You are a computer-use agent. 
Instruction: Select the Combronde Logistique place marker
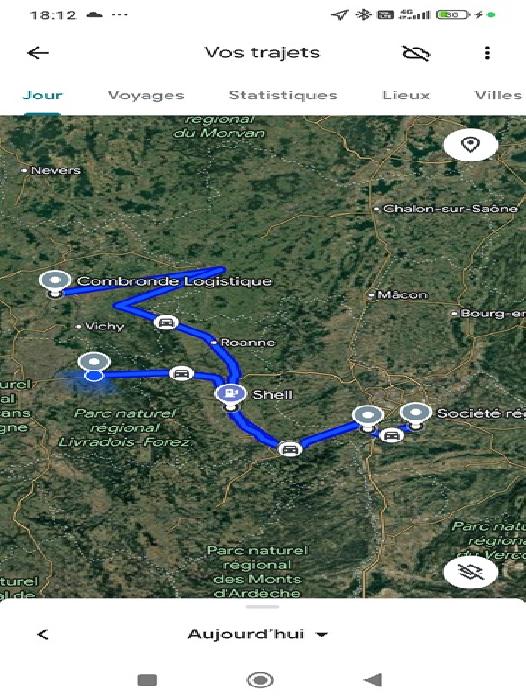[54, 283]
